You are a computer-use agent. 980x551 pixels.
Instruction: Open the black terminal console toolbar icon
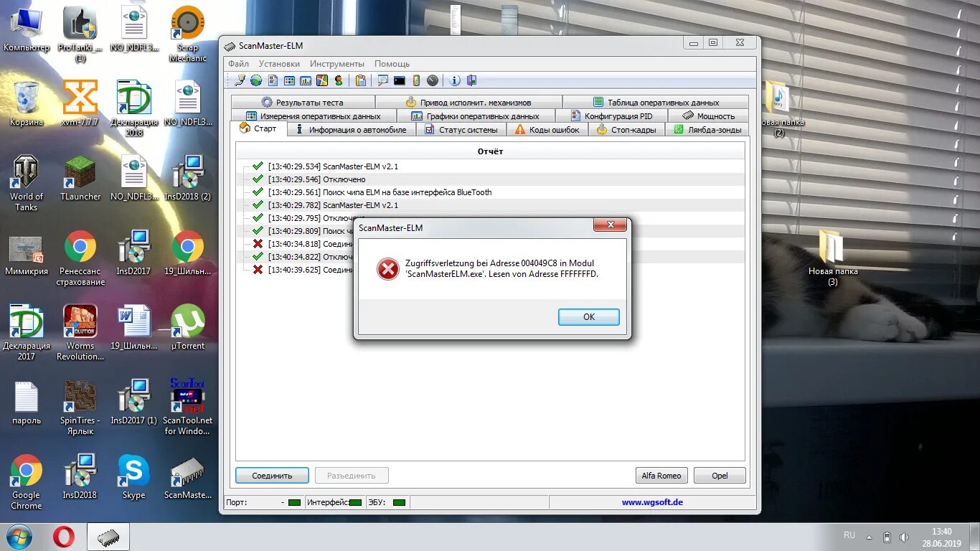(400, 81)
